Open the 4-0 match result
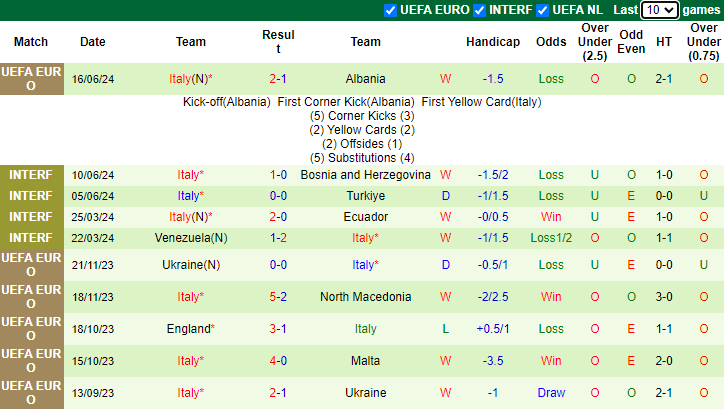 pyautogui.click(x=278, y=361)
